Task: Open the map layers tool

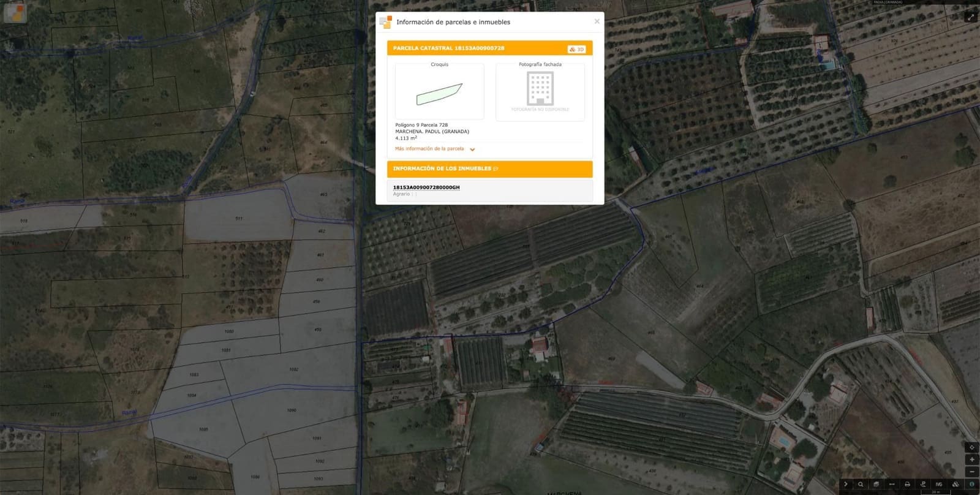Action: tap(876, 485)
